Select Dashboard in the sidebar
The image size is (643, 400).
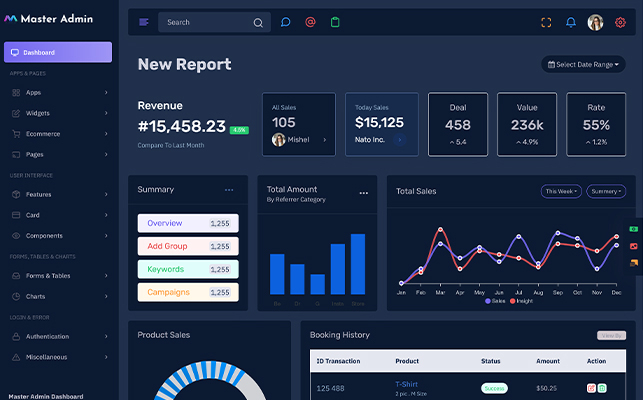(58, 52)
